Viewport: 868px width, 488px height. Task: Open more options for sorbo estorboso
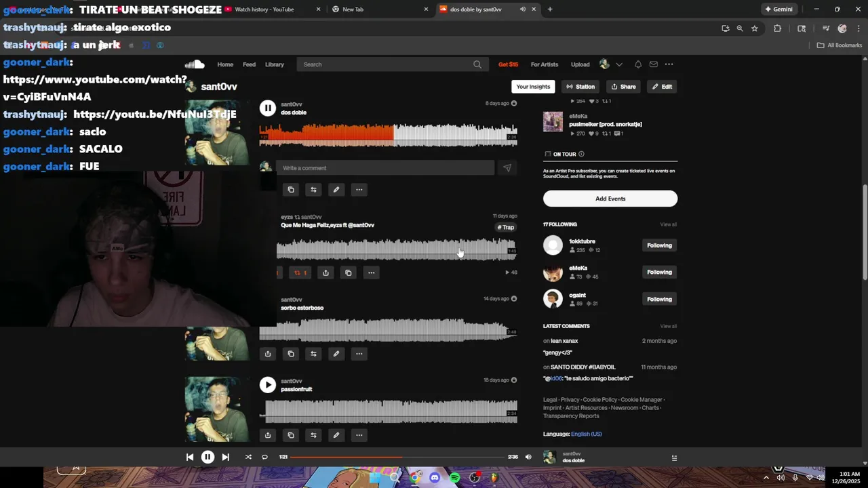(x=359, y=354)
